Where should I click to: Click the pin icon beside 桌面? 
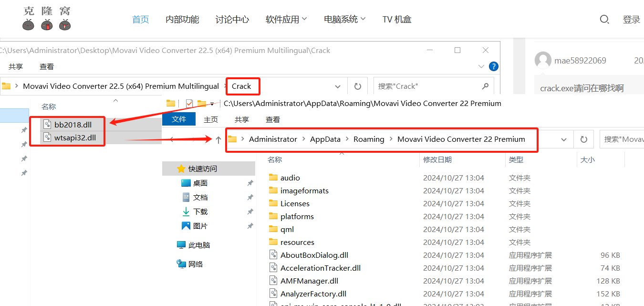click(250, 183)
